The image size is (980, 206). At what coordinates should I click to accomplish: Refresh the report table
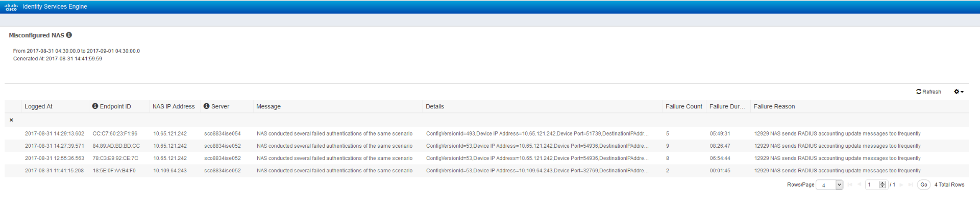[x=928, y=92]
